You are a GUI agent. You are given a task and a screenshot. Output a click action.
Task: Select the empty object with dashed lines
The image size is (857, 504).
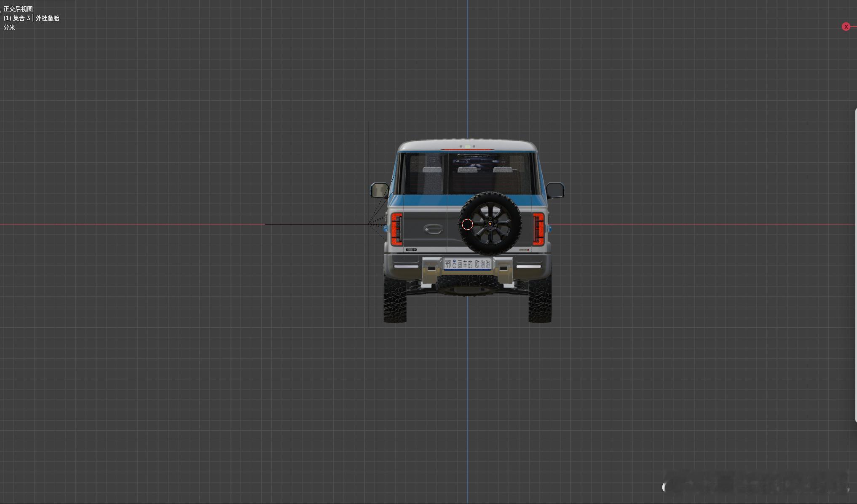tap(369, 224)
